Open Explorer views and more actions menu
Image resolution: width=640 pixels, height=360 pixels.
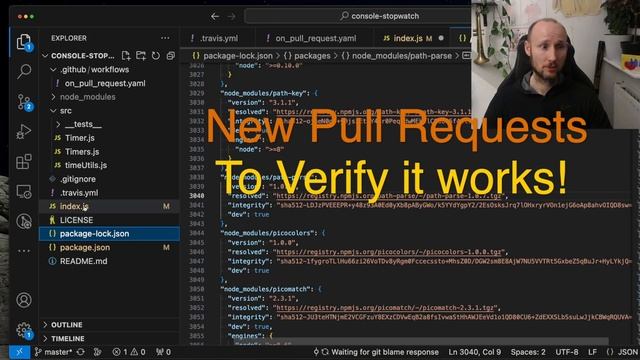[165, 38]
